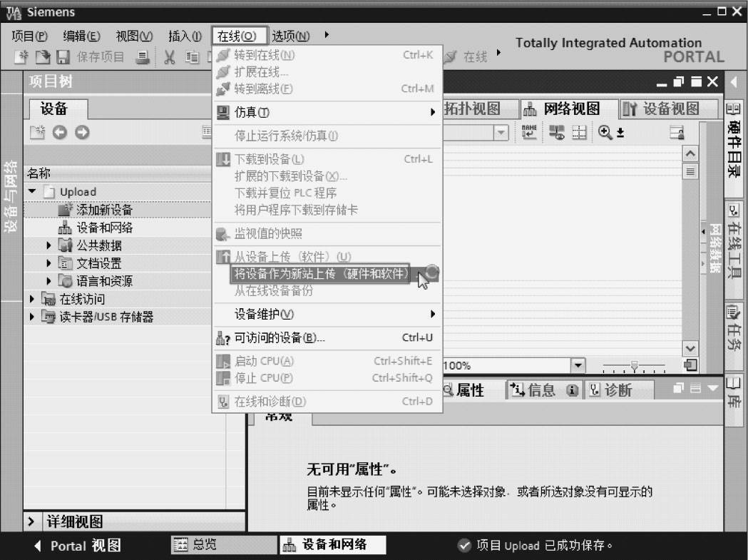Switch to 设备视图 tab
The height and width of the screenshot is (560, 748).
pyautogui.click(x=668, y=109)
